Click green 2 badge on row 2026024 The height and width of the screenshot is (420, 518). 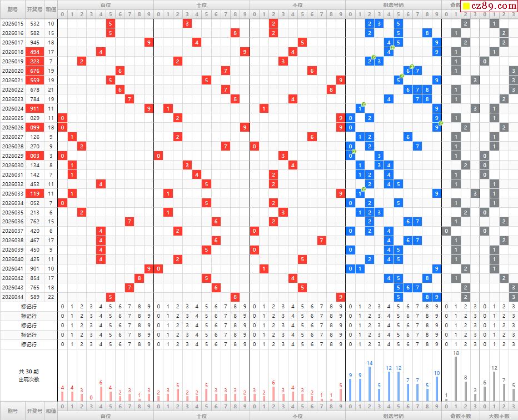pyautogui.click(x=363, y=104)
